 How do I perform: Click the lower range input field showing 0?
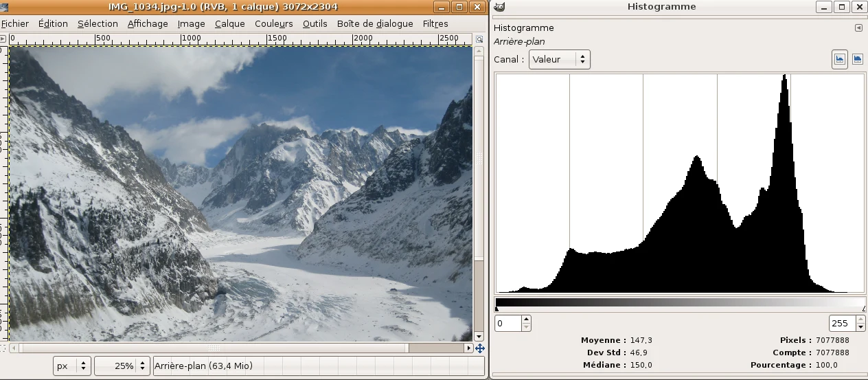tap(508, 323)
